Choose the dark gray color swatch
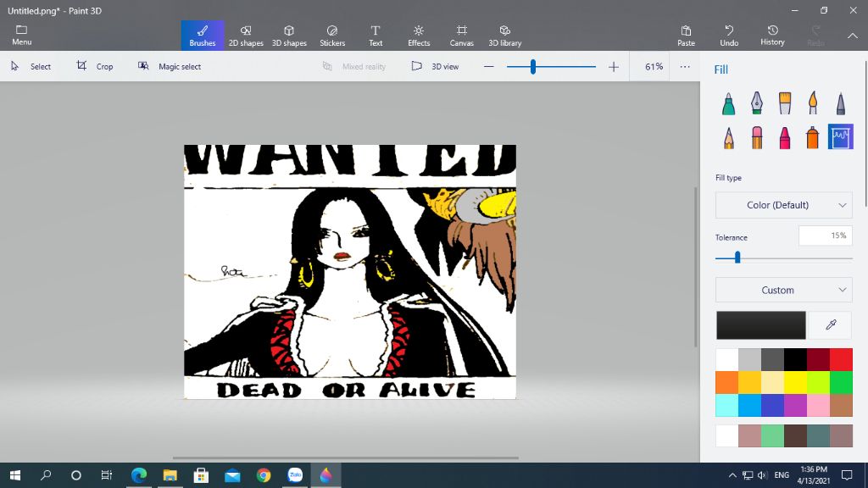 point(772,359)
